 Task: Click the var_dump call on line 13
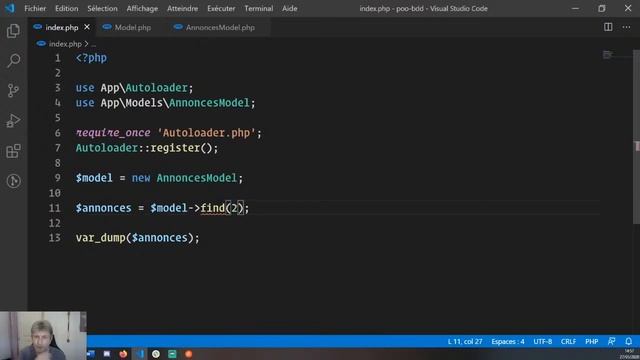coord(100,238)
